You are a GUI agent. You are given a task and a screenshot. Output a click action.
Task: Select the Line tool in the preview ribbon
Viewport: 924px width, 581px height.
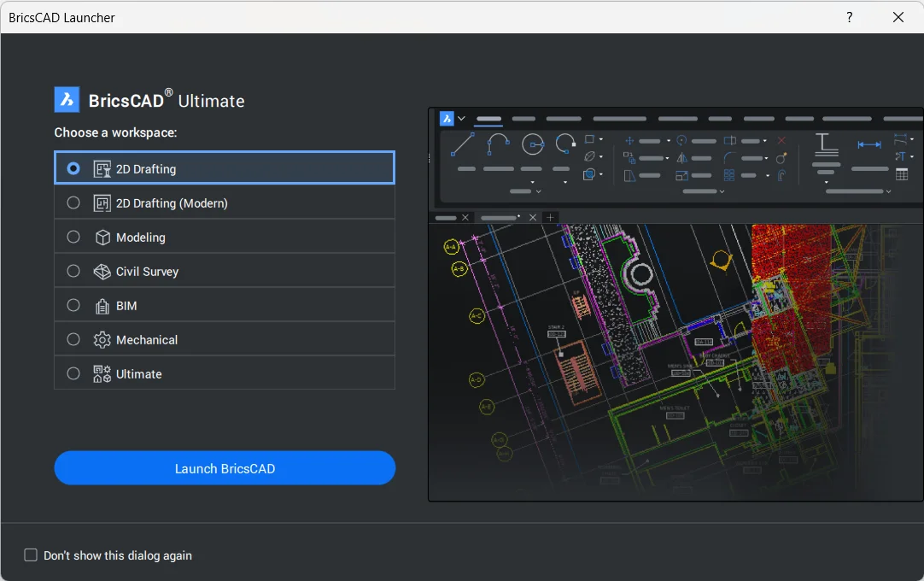click(x=463, y=144)
